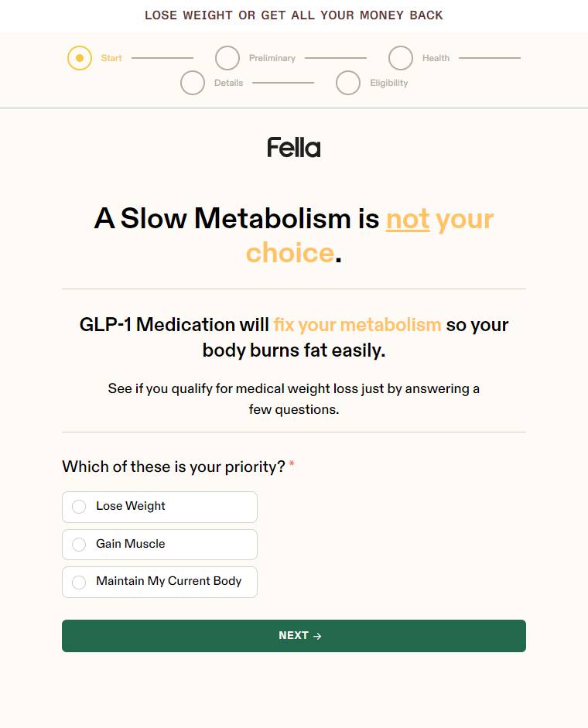Viewport: 588px width, 728px height.
Task: Click the Fella logo
Action: (x=293, y=147)
